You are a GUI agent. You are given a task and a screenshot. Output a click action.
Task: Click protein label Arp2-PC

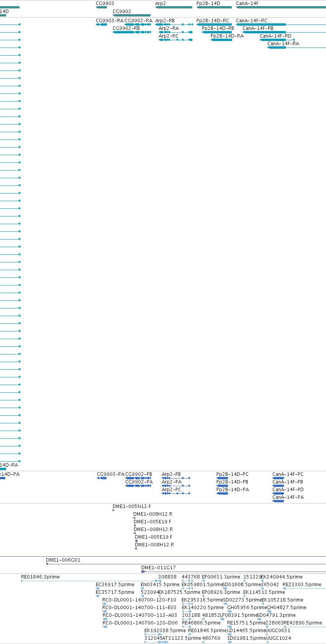[171, 490]
